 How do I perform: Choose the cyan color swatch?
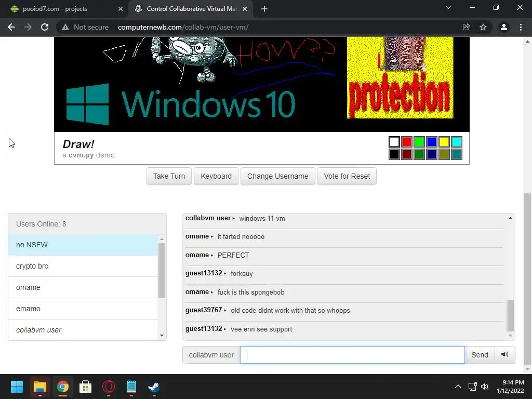(x=457, y=141)
